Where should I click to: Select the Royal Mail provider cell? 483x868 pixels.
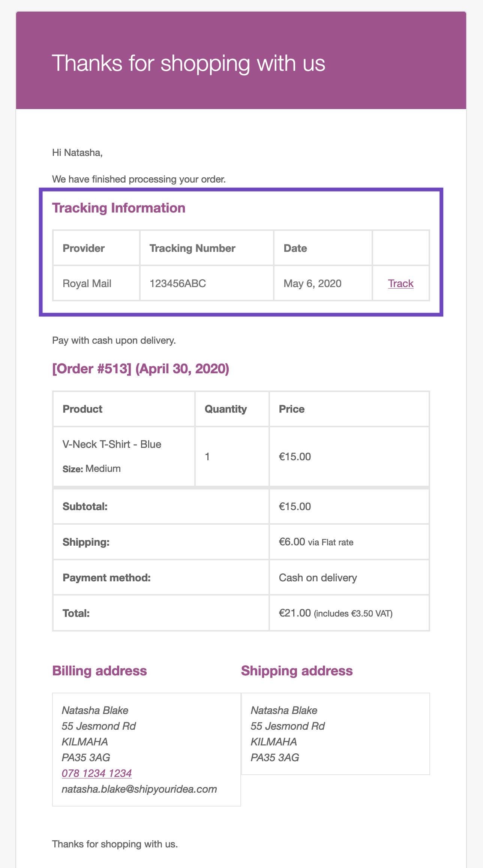click(87, 283)
